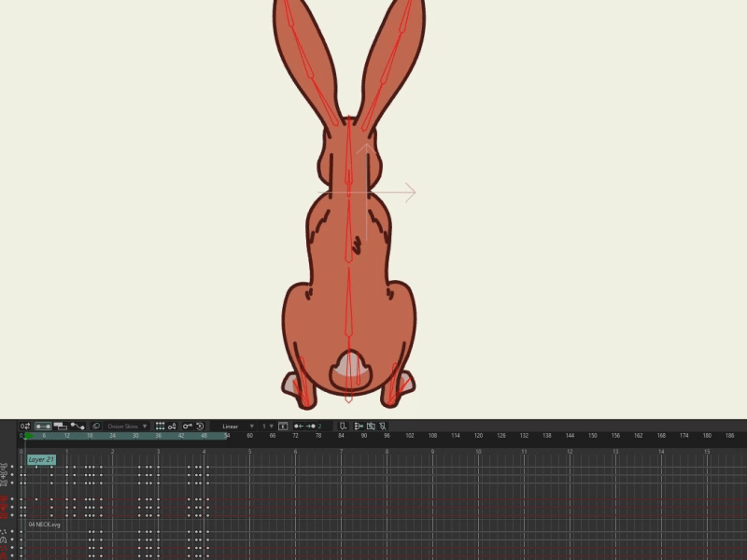Click the auto-freeze keys lock icon
The width and height of the screenshot is (747, 560).
172,427
